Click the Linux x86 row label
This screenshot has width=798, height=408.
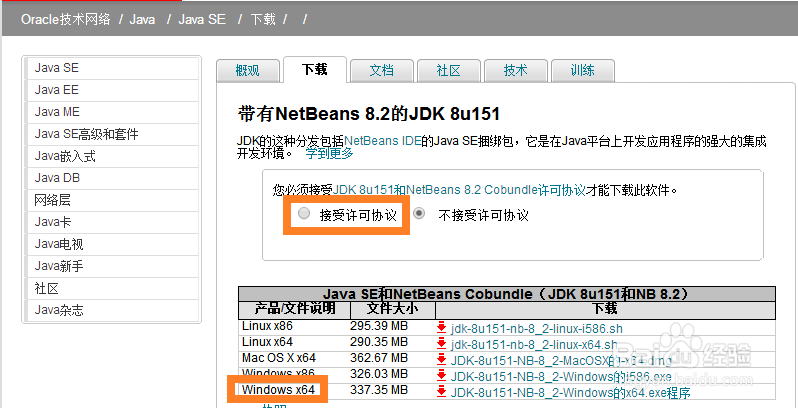point(267,326)
